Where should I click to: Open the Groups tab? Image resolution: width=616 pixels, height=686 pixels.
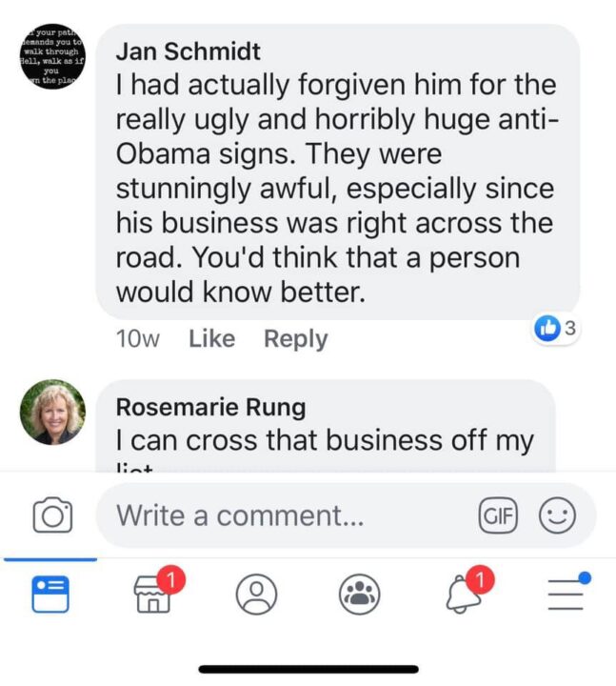tap(359, 595)
